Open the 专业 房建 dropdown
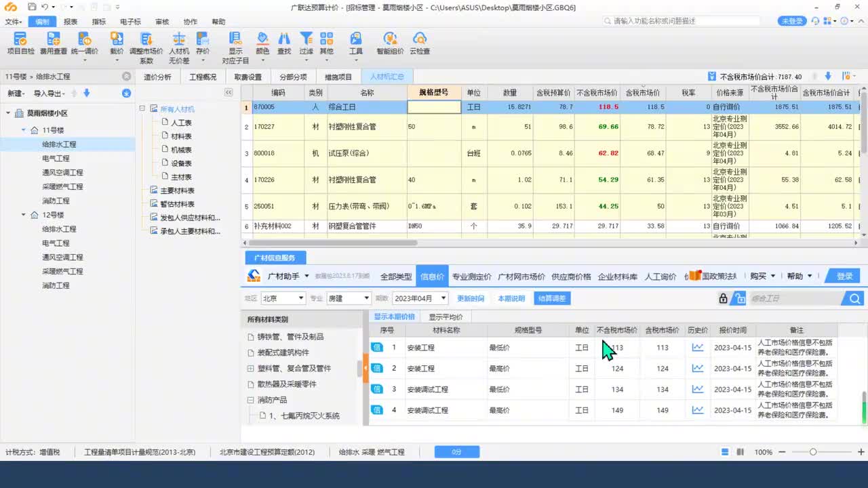The height and width of the screenshot is (488, 868). [x=349, y=298]
